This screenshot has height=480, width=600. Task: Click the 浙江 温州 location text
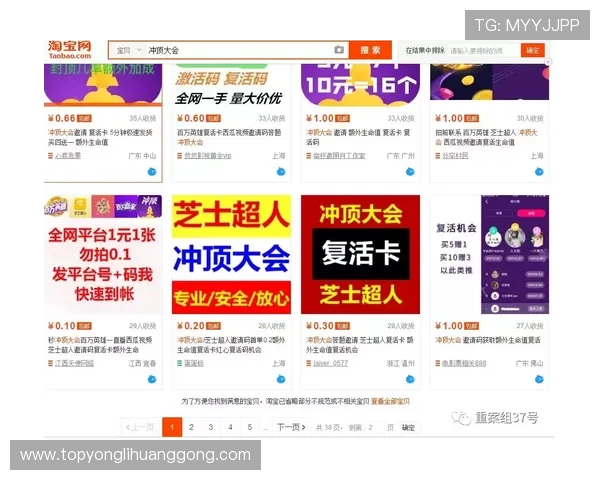pyautogui.click(x=401, y=363)
